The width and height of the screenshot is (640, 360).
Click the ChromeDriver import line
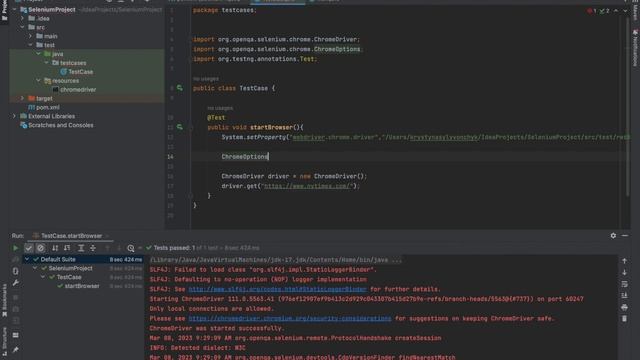(277, 40)
